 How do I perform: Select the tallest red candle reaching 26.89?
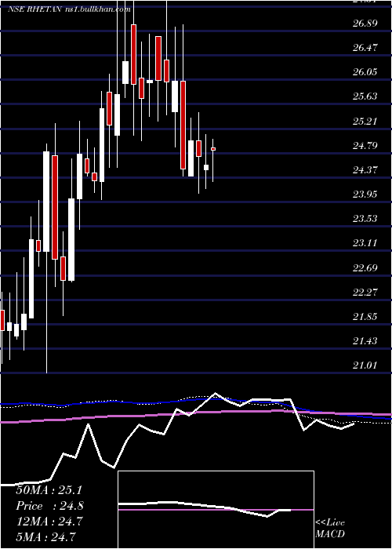click(133, 54)
